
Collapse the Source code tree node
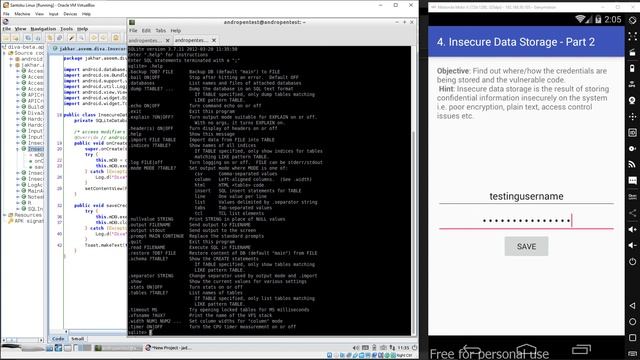tap(4, 53)
